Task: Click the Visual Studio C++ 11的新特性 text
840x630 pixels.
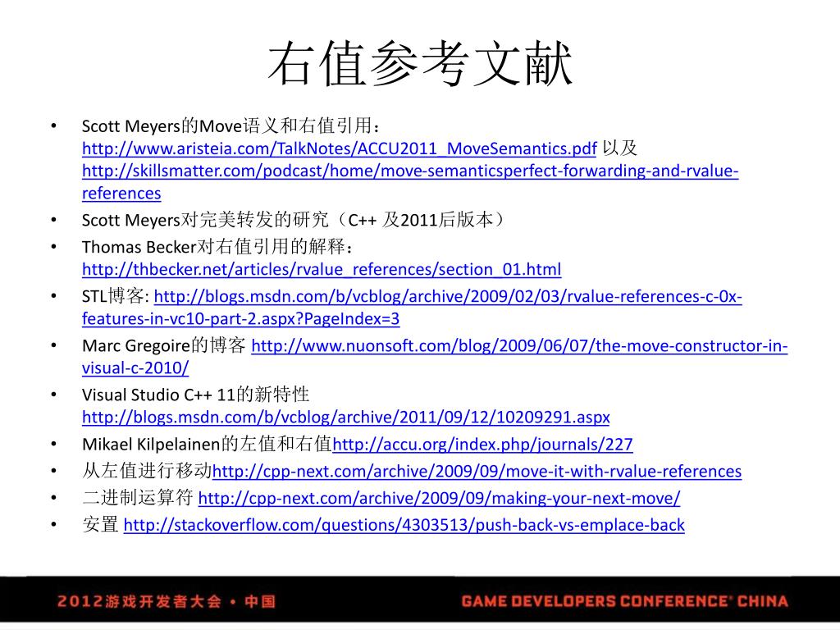Action: tap(195, 395)
